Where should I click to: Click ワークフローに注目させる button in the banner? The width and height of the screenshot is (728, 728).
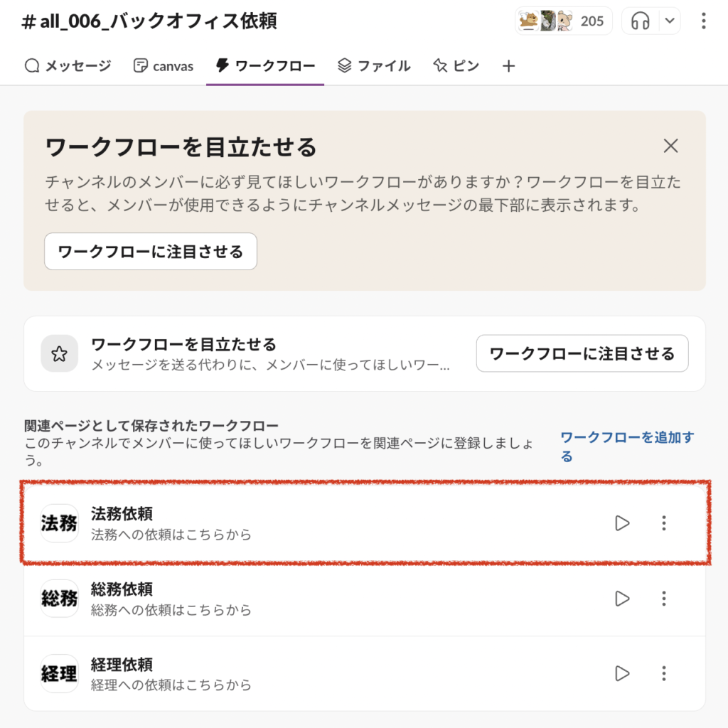tap(151, 252)
